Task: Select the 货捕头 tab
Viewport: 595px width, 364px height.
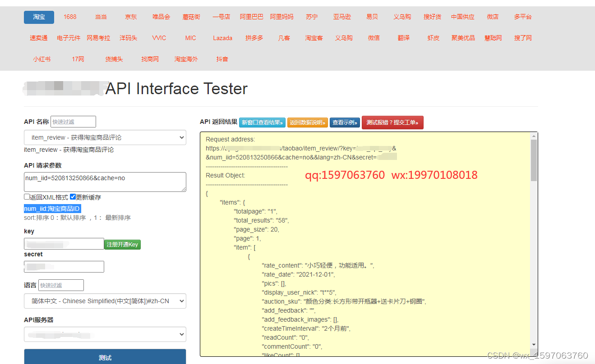Action: (114, 59)
